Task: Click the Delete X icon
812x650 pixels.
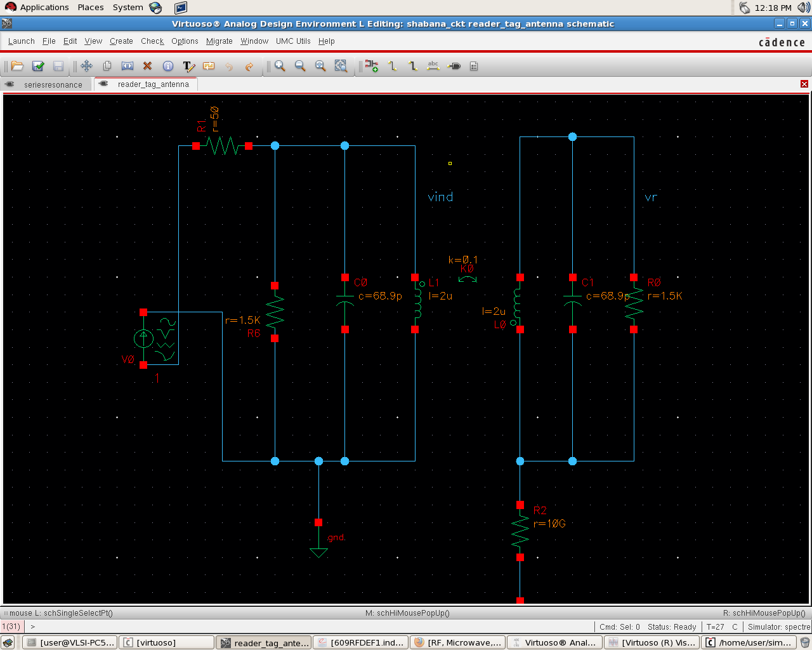Action: 148,66
